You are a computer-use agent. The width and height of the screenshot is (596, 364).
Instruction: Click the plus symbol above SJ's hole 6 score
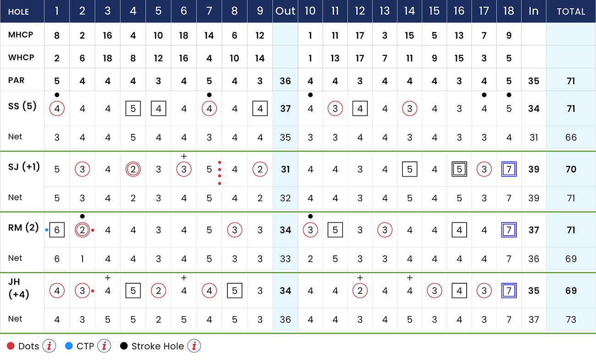click(x=184, y=156)
